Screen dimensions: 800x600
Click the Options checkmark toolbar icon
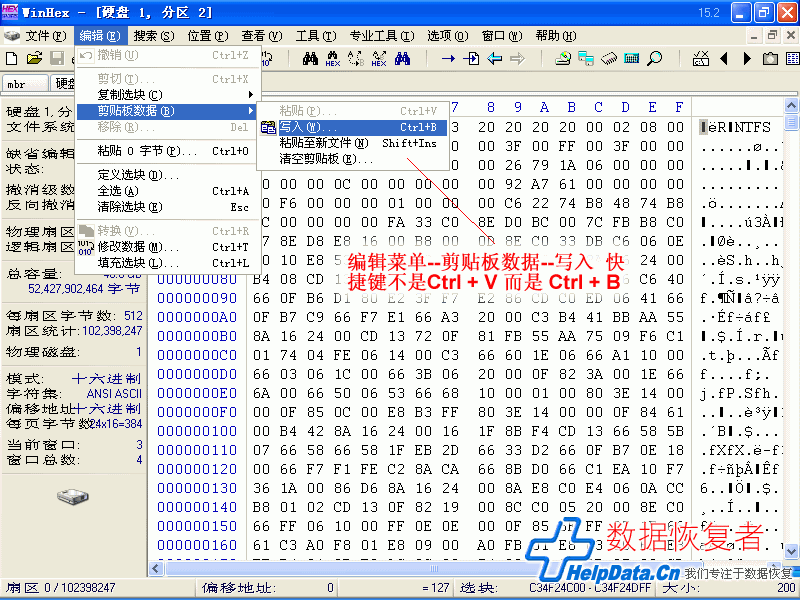coord(701,59)
